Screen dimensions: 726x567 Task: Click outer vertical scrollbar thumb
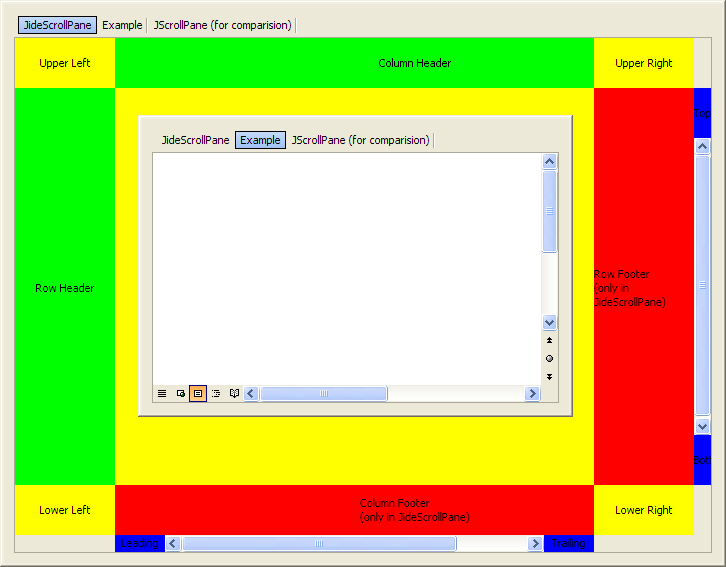pyautogui.click(x=702, y=285)
